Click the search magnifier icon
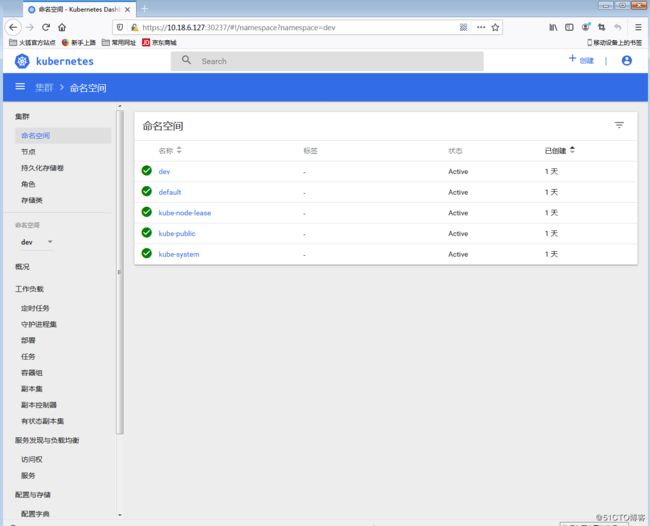The height and width of the screenshot is (526, 650). tap(187, 60)
